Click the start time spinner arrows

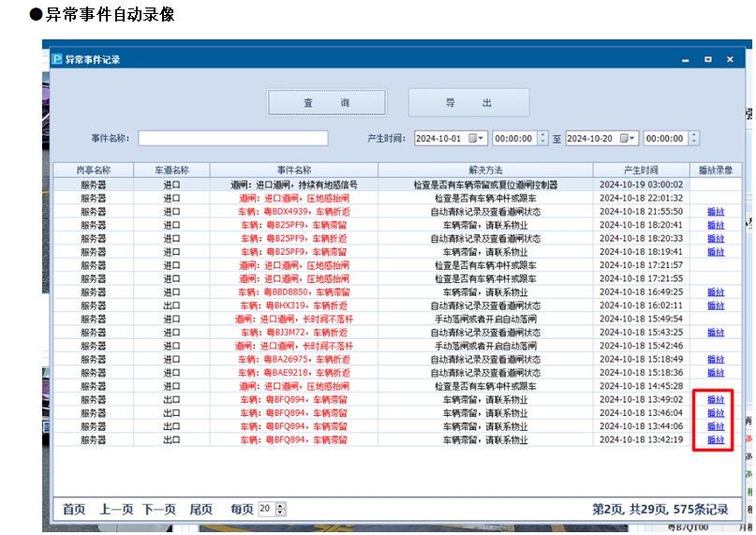(x=542, y=139)
